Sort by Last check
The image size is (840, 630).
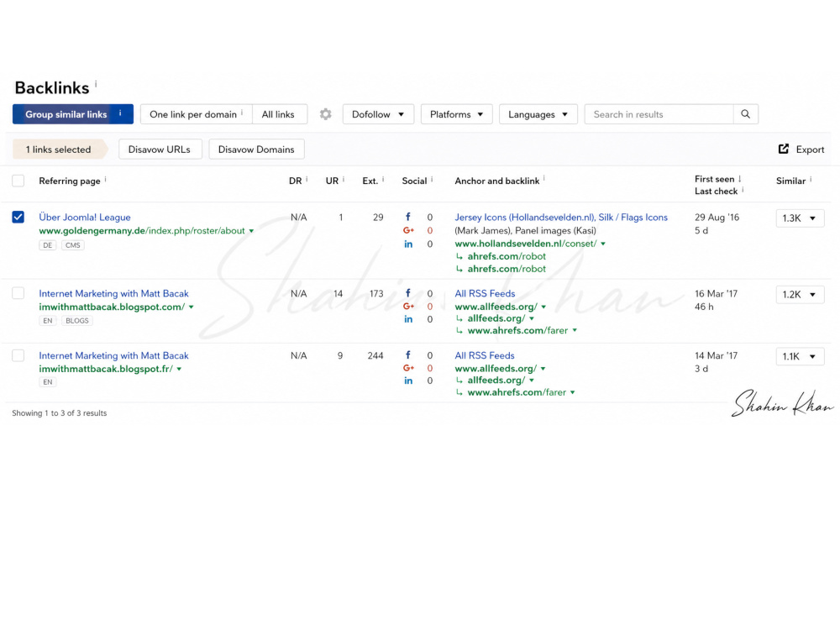click(717, 192)
